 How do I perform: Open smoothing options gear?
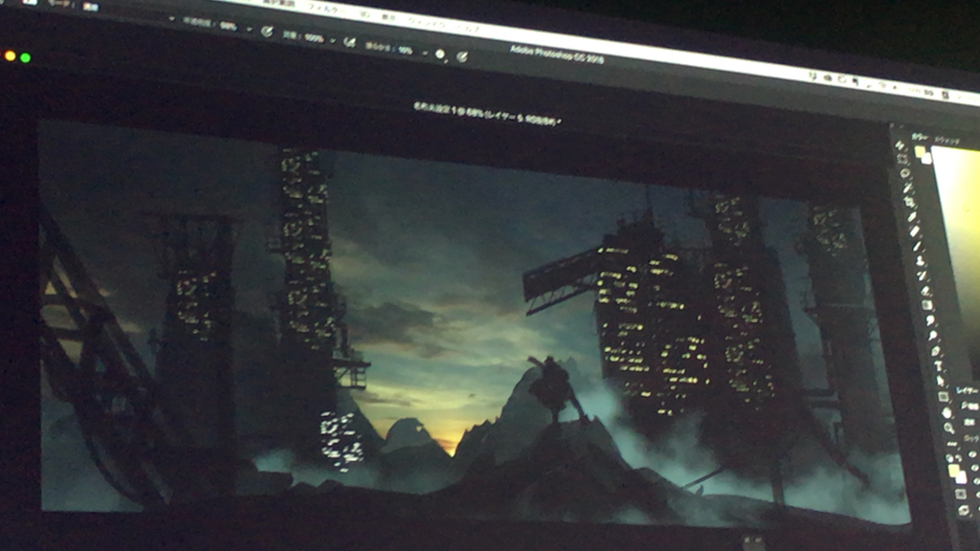(x=440, y=55)
